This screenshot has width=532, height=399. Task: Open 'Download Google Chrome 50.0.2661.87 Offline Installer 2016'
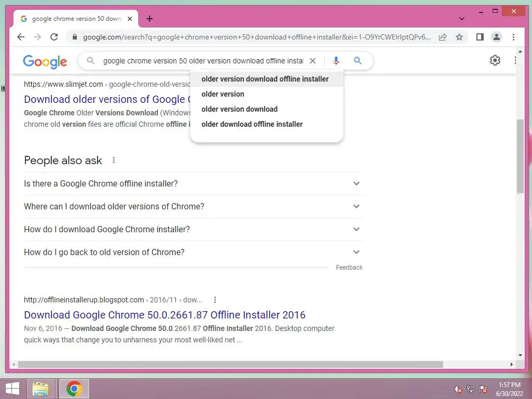[165, 315]
